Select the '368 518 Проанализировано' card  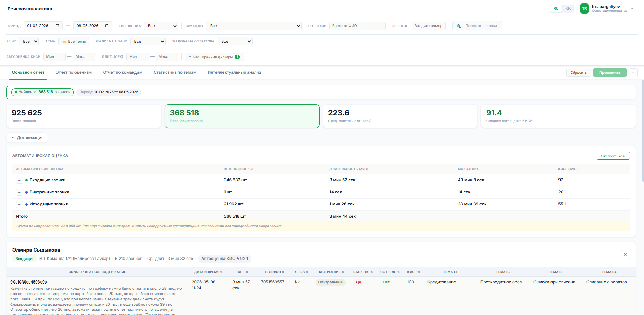pyautogui.click(x=242, y=116)
